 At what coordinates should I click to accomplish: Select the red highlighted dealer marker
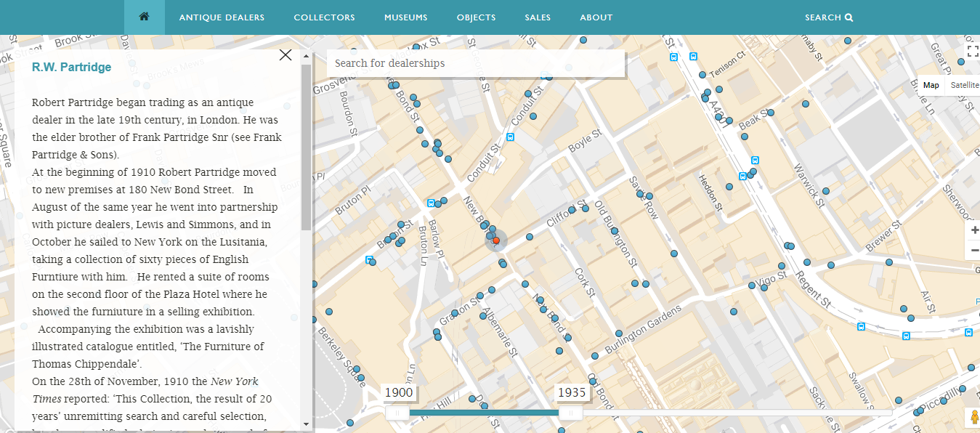pyautogui.click(x=496, y=240)
